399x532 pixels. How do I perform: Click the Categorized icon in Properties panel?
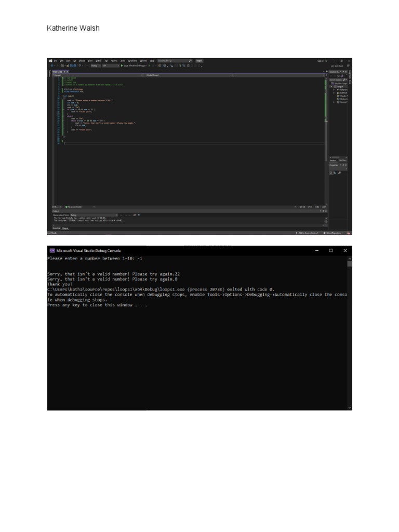click(331, 172)
